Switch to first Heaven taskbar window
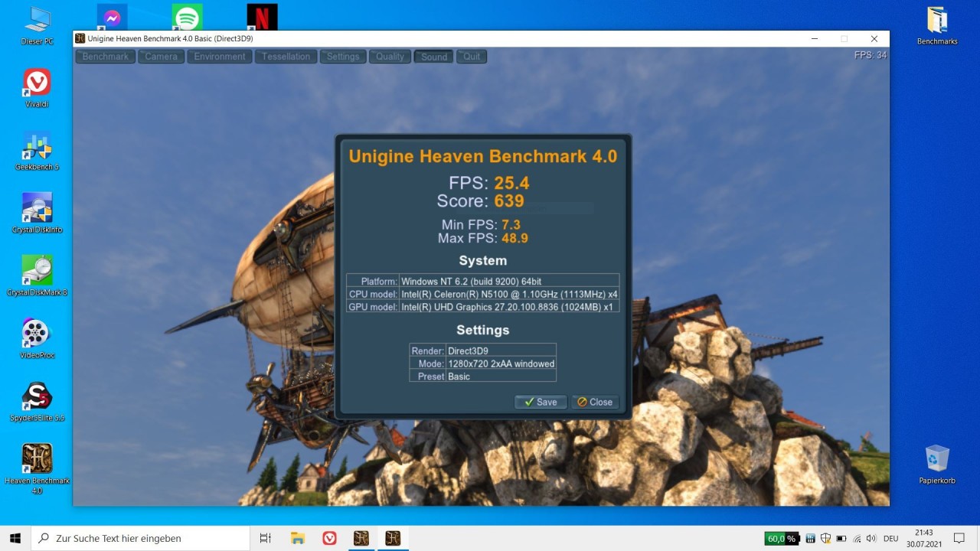The width and height of the screenshot is (980, 551). [361, 538]
